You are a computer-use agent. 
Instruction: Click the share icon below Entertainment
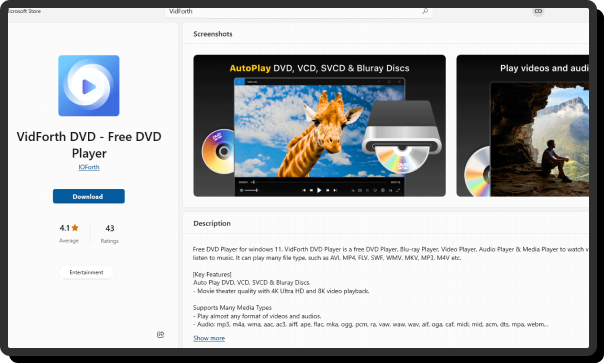click(160, 334)
